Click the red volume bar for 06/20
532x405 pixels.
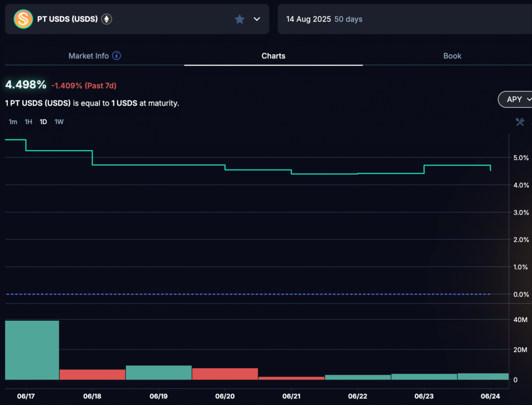point(225,374)
